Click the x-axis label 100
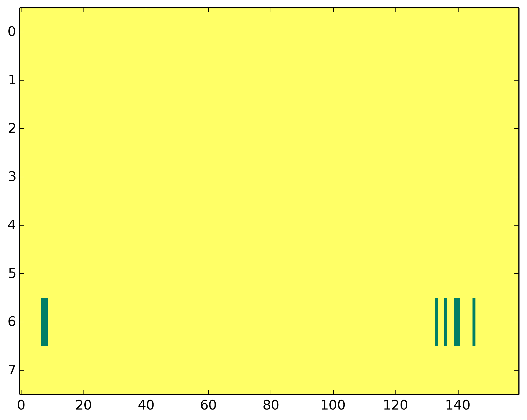Image resolution: width=527 pixels, height=420 pixels. pyautogui.click(x=333, y=405)
